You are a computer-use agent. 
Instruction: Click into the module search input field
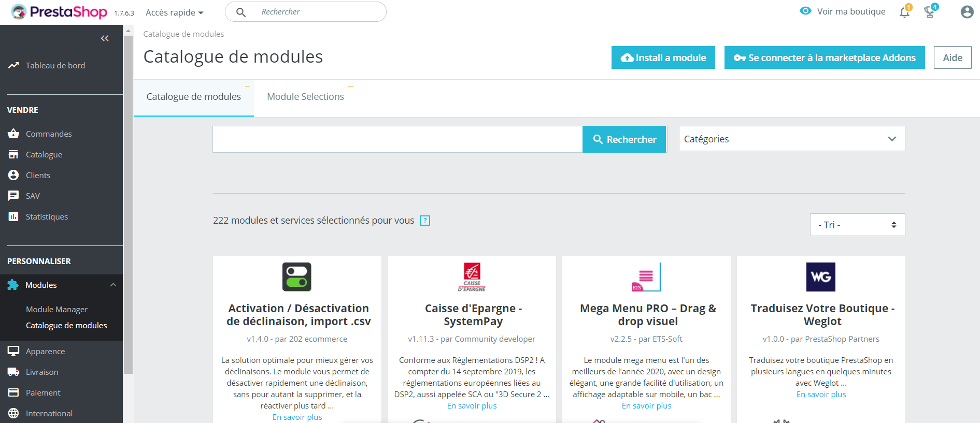[x=397, y=139]
